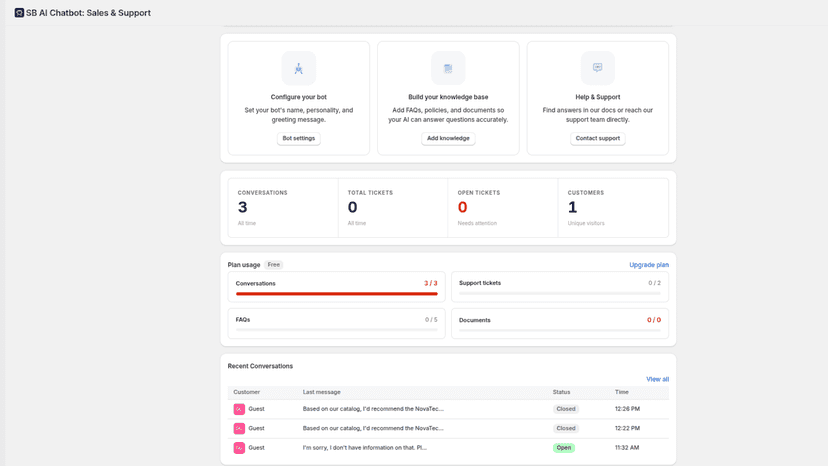Click the 12:22 PM NovaTec recommendation message
828x466 pixels.
coord(373,428)
